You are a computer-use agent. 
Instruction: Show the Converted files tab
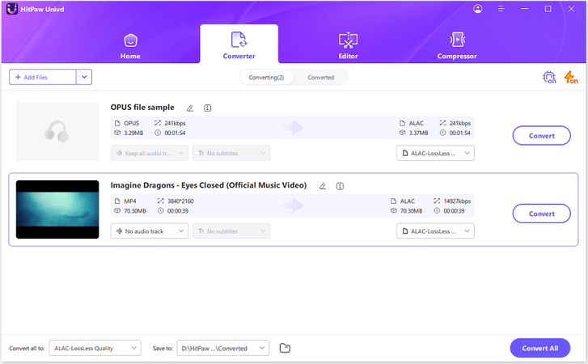[320, 78]
